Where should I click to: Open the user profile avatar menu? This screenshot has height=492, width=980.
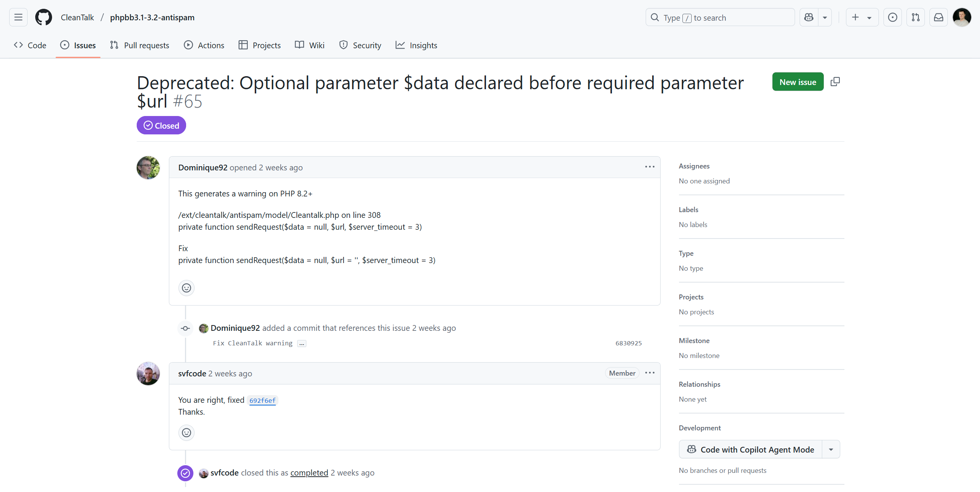pos(962,17)
